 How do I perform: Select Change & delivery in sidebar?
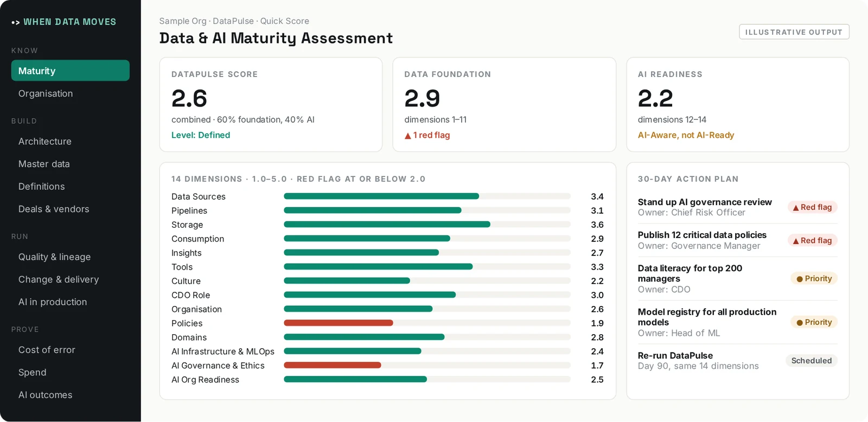point(59,279)
